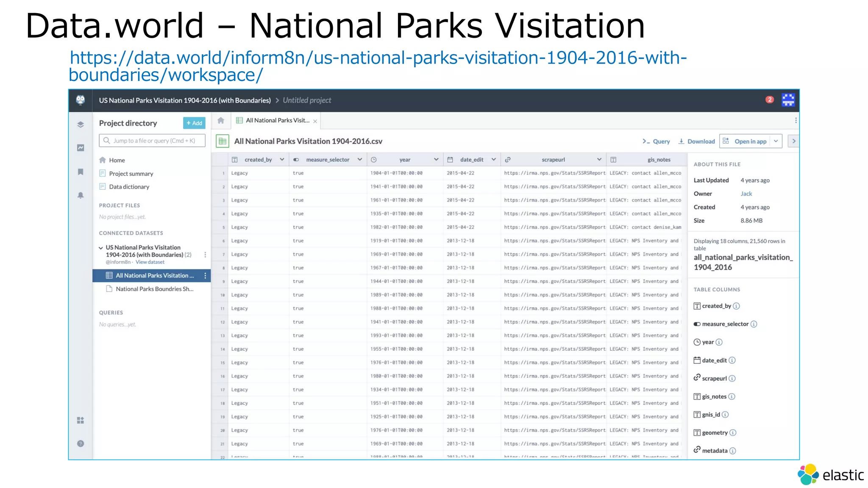868x488 pixels.
Task: Open Data dictionary
Action: [x=129, y=187]
